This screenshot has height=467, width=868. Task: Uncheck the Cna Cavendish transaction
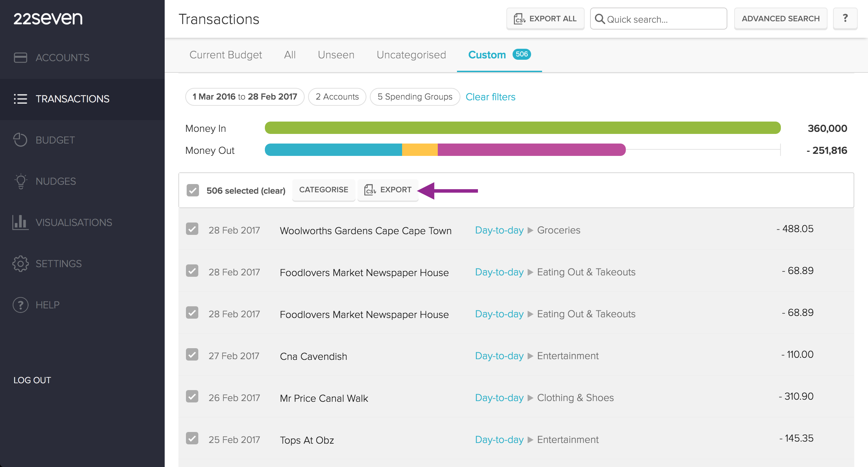[x=192, y=355]
